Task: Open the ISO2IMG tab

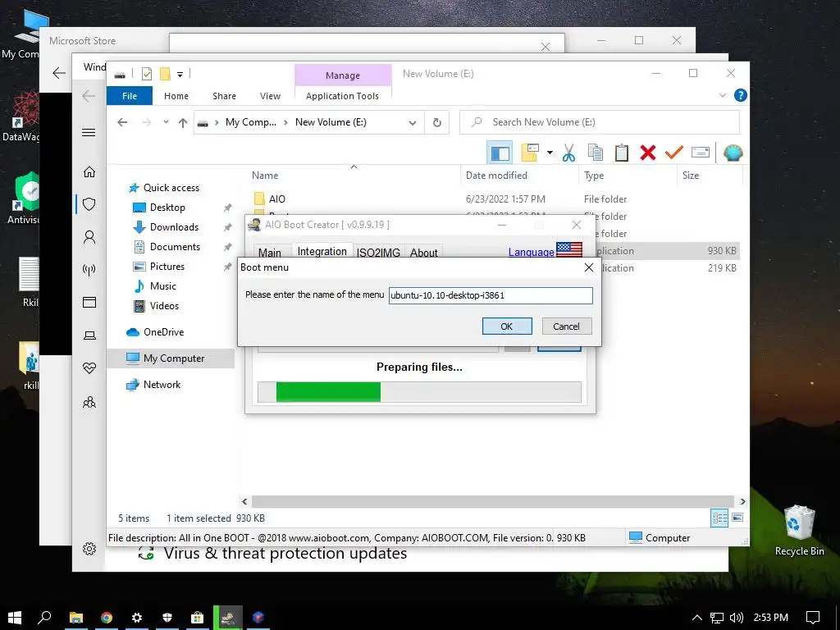Action: [378, 253]
